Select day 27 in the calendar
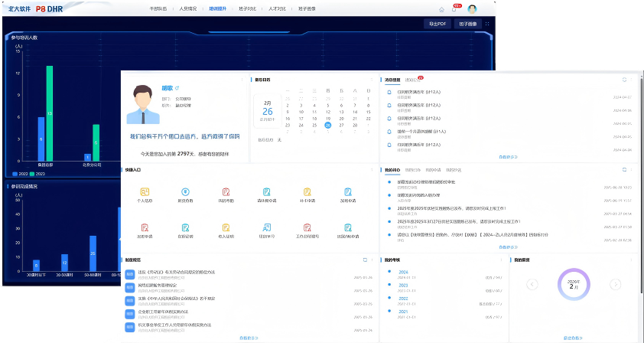 pos(340,126)
